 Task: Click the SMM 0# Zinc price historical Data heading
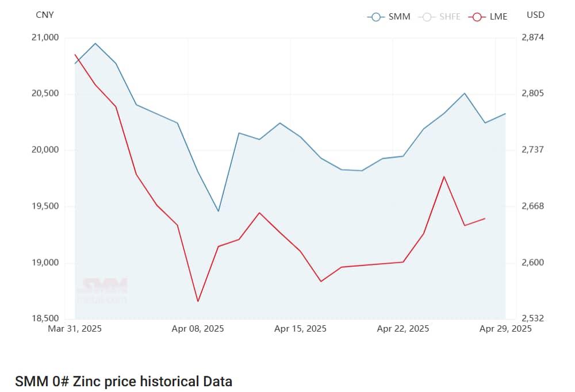point(124,381)
